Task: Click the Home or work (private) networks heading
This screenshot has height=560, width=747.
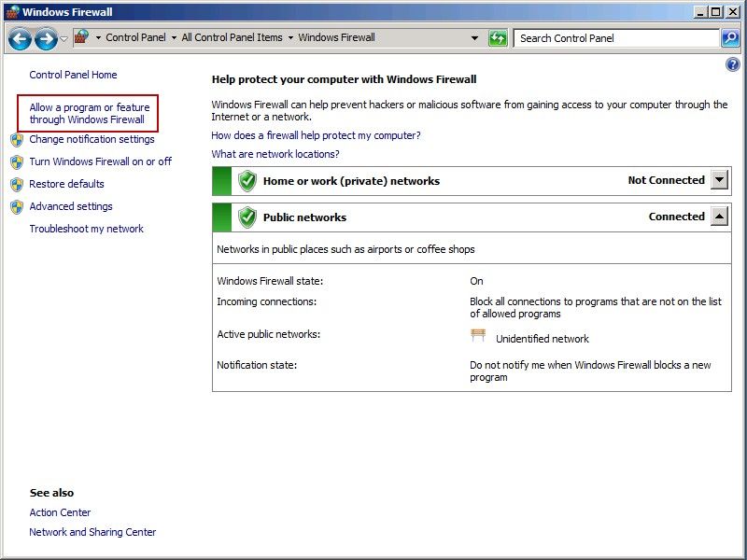Action: [x=352, y=181]
